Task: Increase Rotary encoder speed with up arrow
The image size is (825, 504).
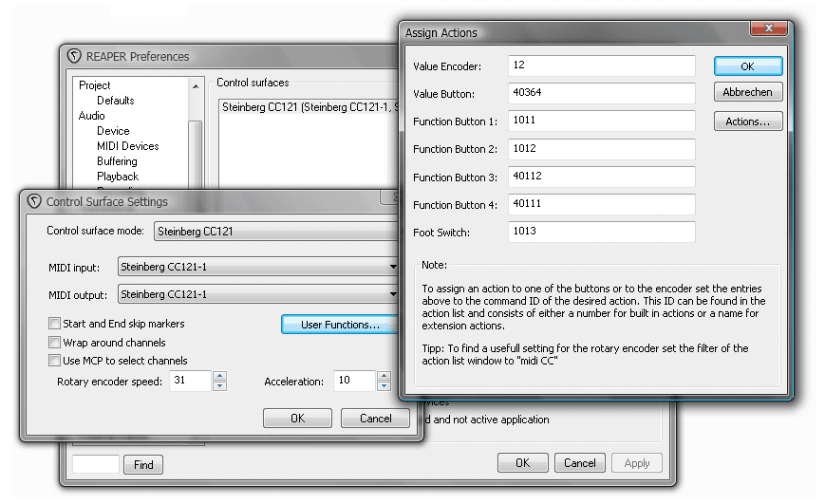Action: [220, 376]
